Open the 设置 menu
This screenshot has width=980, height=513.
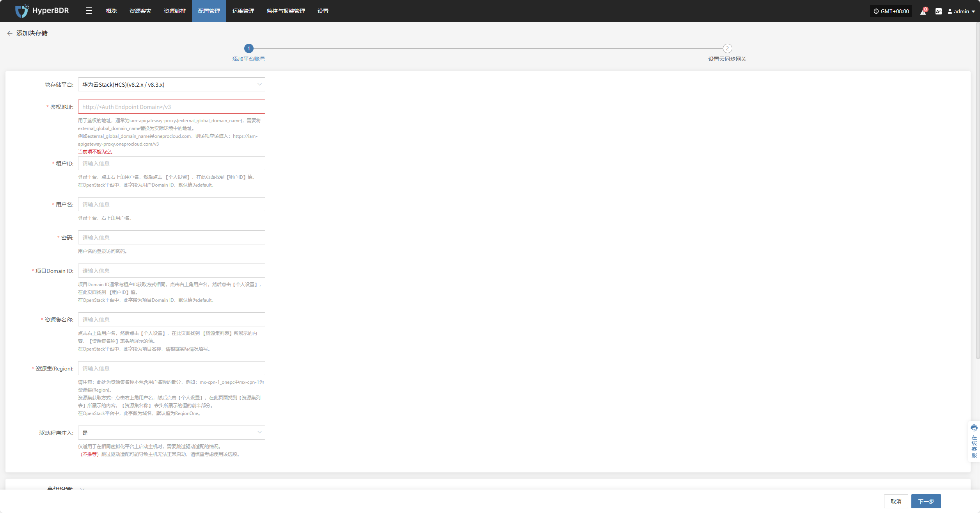(x=323, y=11)
